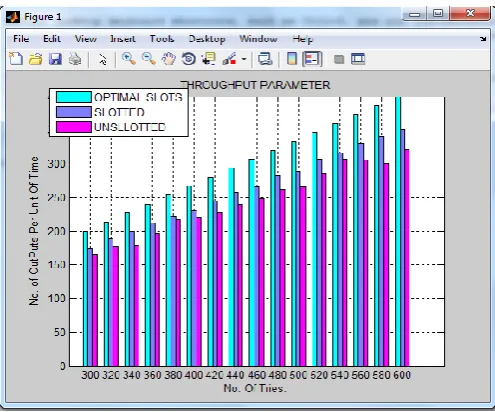Screen dimensions: 495x412
Task: Print the figure using the printer icon
Action: click(75, 59)
